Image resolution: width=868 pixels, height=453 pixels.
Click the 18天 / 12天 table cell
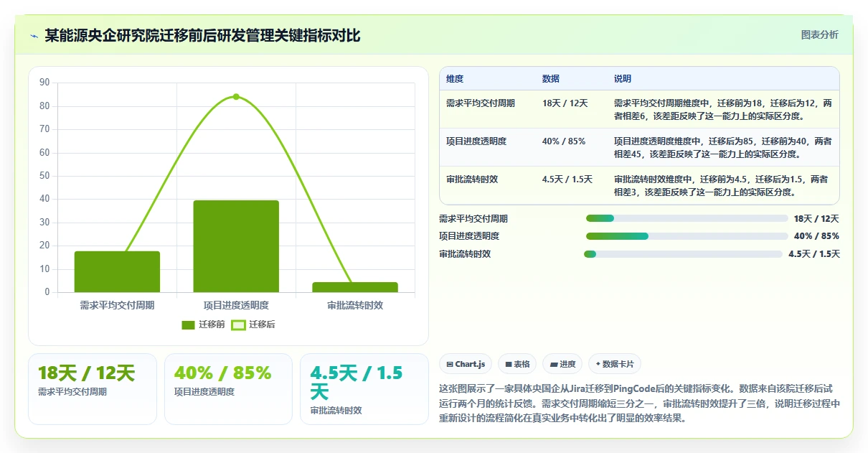565,103
